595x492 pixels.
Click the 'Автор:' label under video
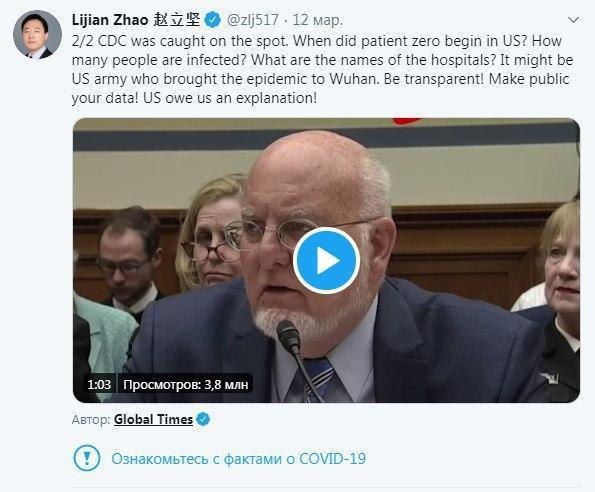pos(91,419)
